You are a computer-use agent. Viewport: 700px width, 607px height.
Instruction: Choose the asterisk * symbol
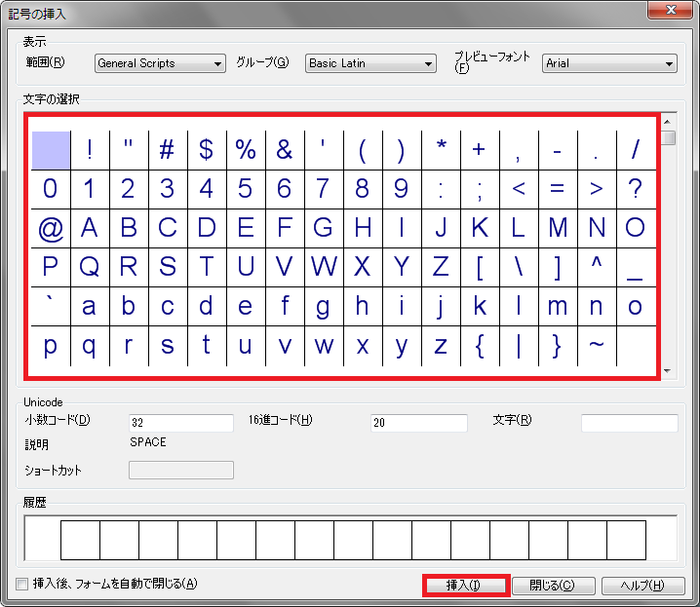point(441,150)
